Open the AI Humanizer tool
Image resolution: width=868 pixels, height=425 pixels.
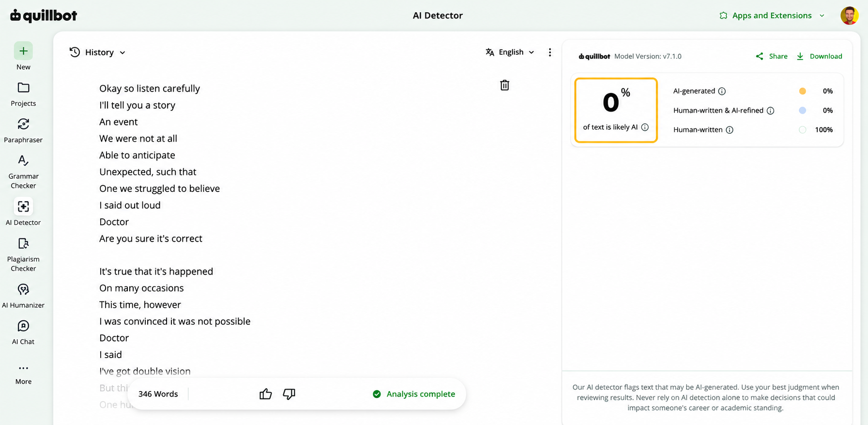click(x=23, y=296)
